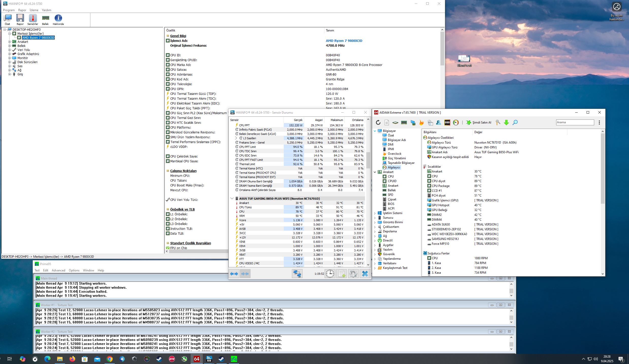
Task: Select the CPUID item in AIDA64 tree
Action: point(392,181)
